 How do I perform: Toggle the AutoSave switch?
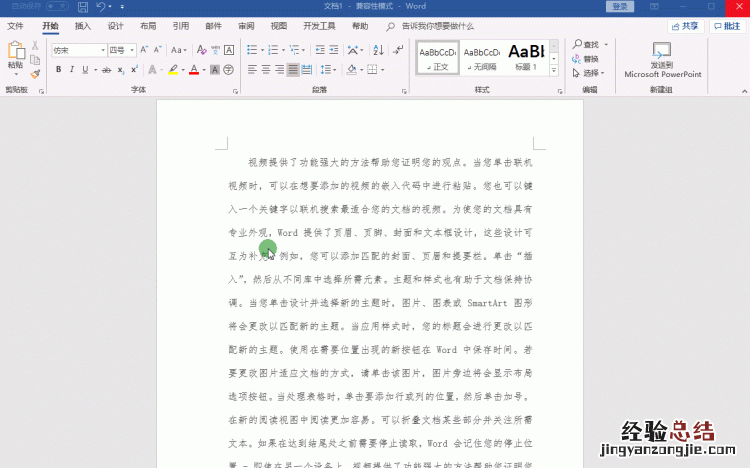pos(58,6)
